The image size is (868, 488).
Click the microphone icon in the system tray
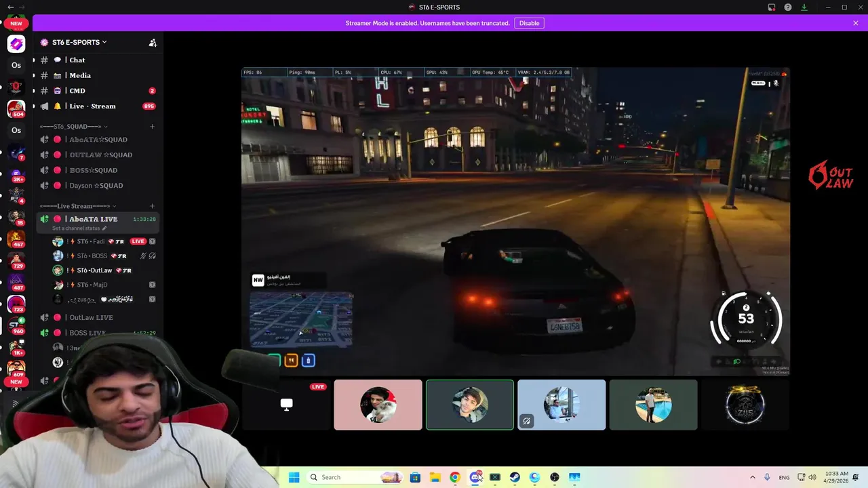click(x=768, y=477)
